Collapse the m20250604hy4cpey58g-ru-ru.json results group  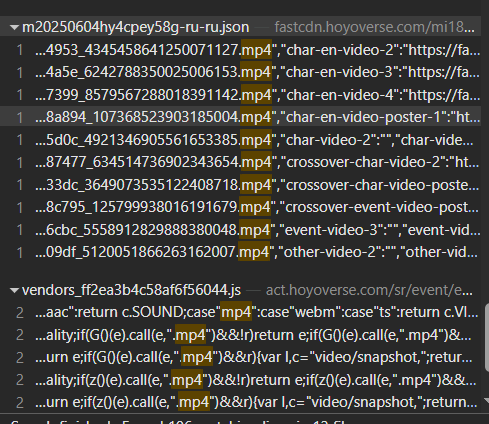pyautogui.click(x=14, y=27)
